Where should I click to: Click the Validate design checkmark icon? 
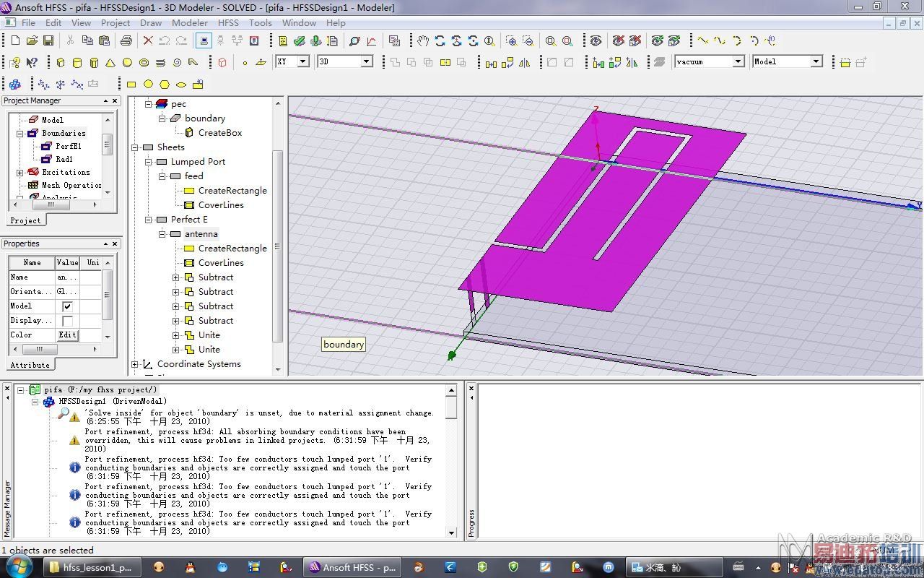[x=299, y=41]
